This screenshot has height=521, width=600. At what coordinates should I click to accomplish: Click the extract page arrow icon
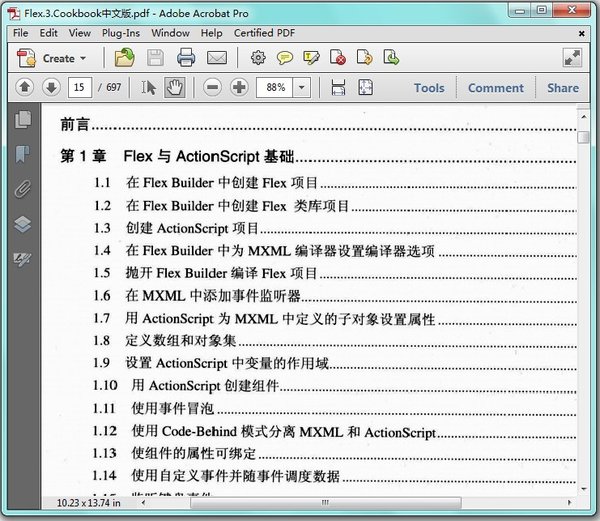pos(364,57)
